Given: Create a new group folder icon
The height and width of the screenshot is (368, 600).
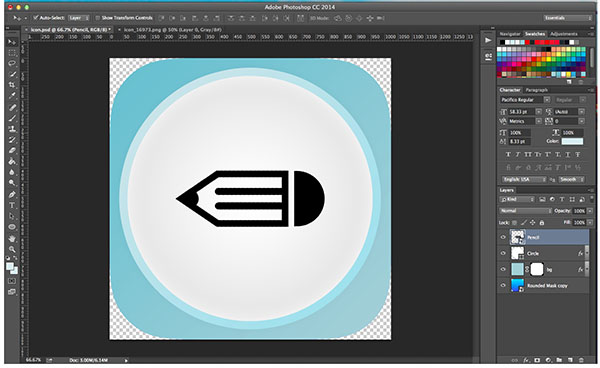Looking at the screenshot, I should point(559,360).
